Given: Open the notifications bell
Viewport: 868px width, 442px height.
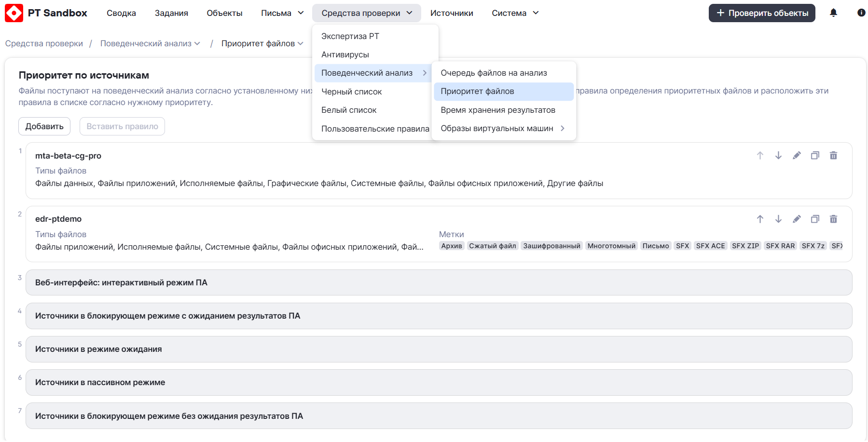Looking at the screenshot, I should pyautogui.click(x=833, y=13).
